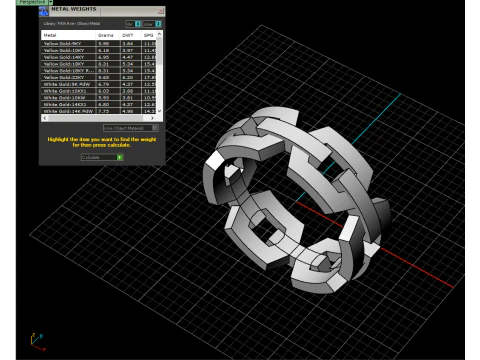Select the White Gold:10KW row
This screenshot has height=360, width=480.
coord(98,98)
